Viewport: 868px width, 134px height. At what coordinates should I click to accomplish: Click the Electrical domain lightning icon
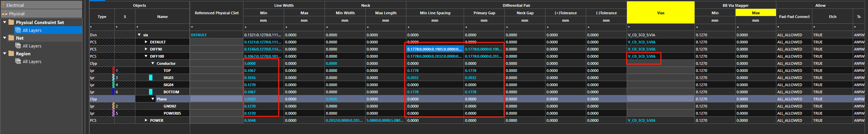click(3, 5)
